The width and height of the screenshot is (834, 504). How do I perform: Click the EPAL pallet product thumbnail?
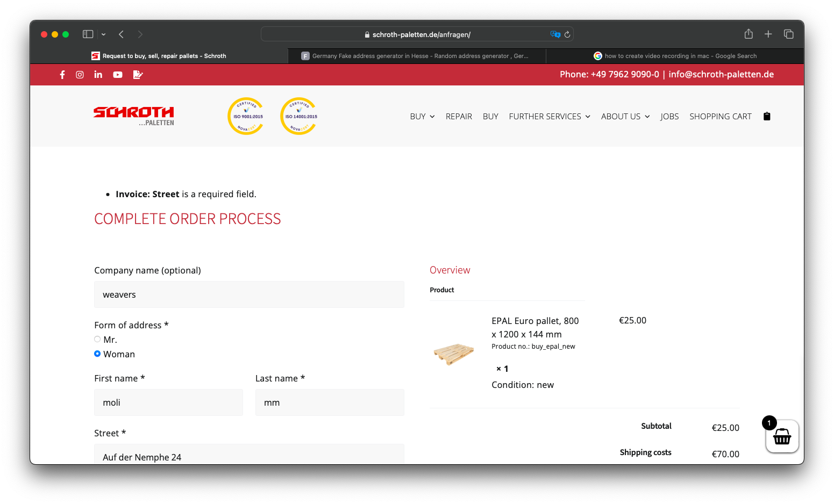point(454,354)
